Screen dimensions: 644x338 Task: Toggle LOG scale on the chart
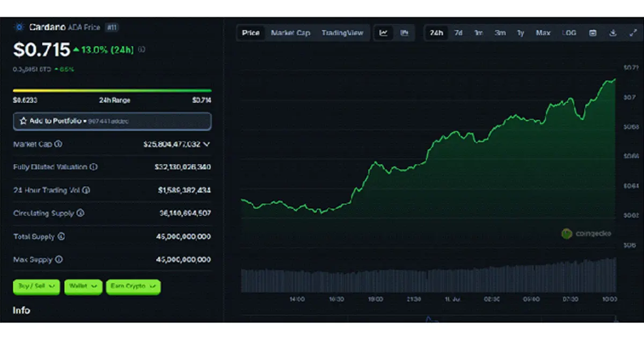pos(569,33)
